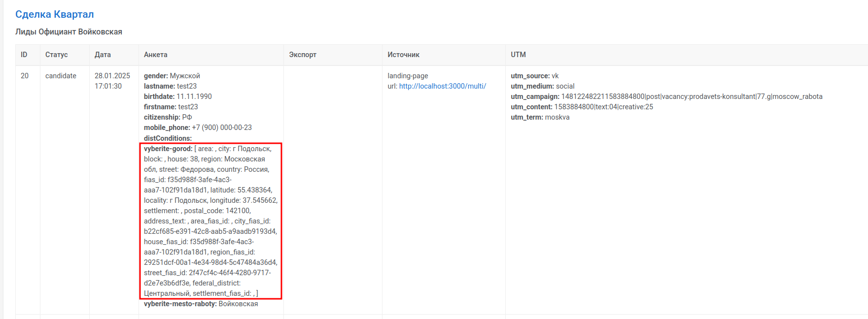Click the Экспорт column header

(x=303, y=55)
